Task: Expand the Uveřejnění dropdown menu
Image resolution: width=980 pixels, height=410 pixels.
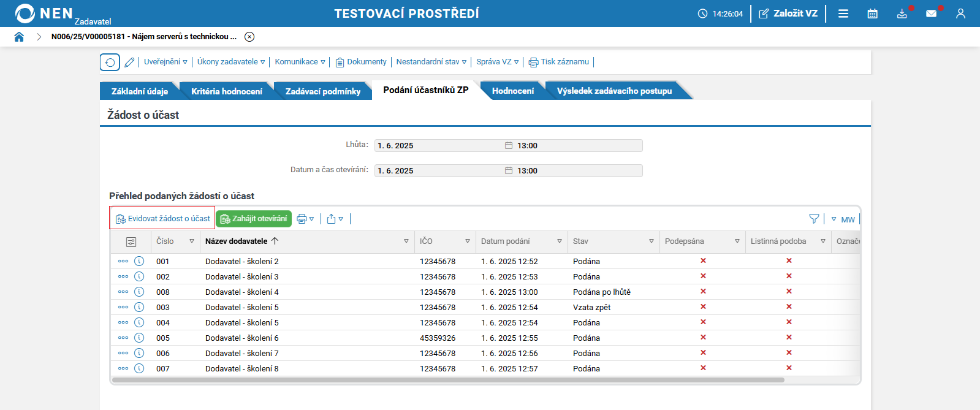Action: coord(165,62)
